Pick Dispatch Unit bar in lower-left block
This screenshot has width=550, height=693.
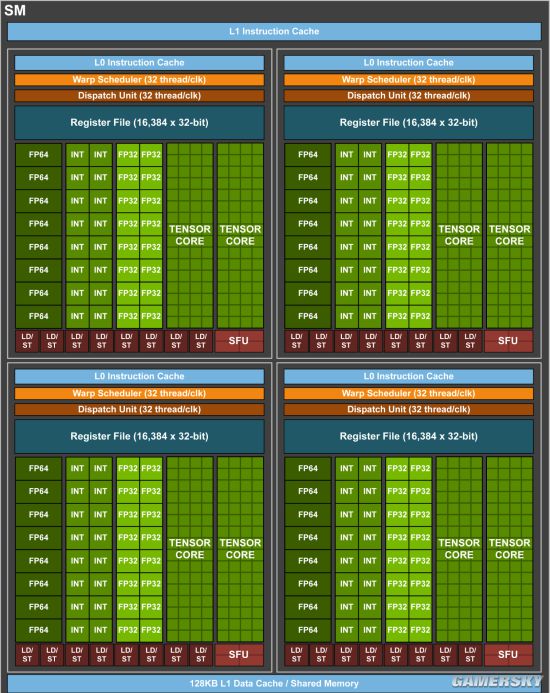click(x=139, y=410)
